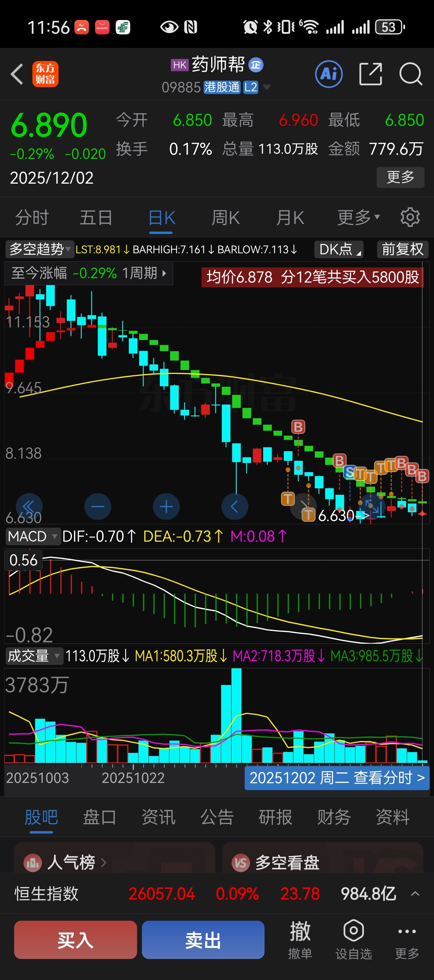
Task: Tap the MA1:580.3万股 volume value
Action: coord(181,655)
